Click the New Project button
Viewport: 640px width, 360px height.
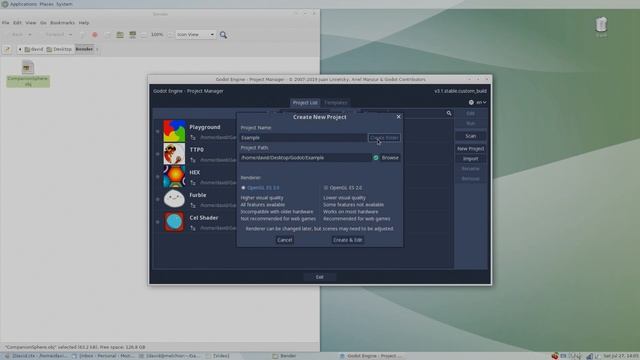point(471,149)
